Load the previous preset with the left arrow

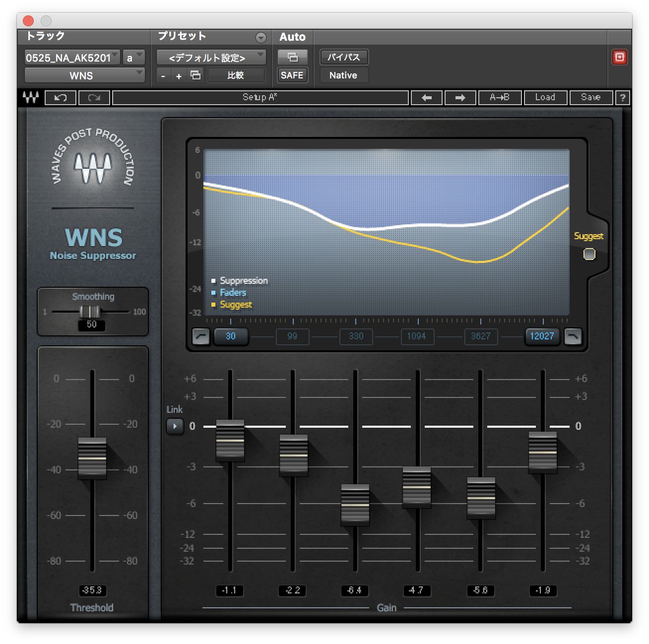[427, 98]
